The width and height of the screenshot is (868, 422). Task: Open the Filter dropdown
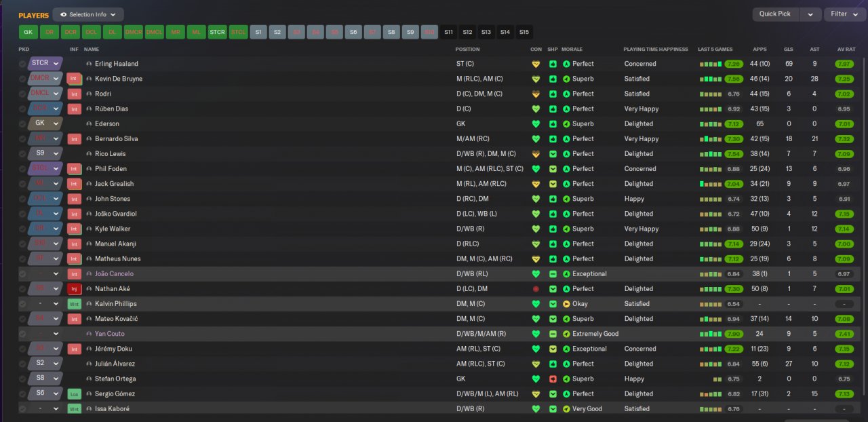[845, 14]
